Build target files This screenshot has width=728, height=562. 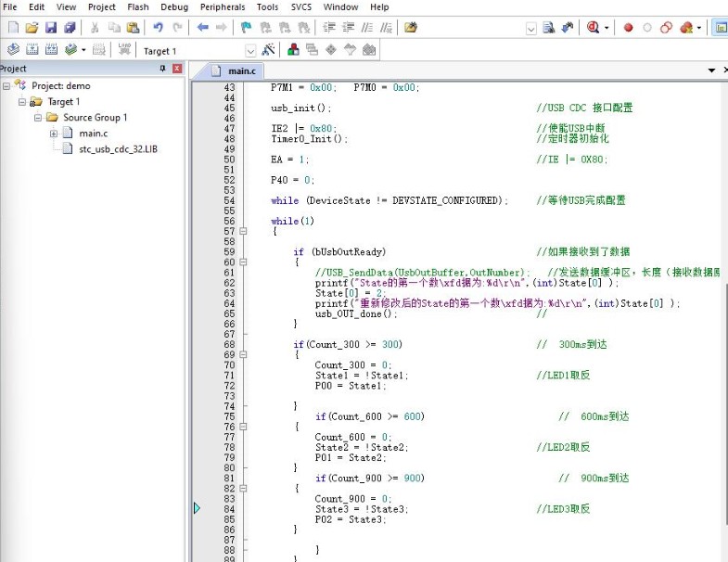(32, 49)
